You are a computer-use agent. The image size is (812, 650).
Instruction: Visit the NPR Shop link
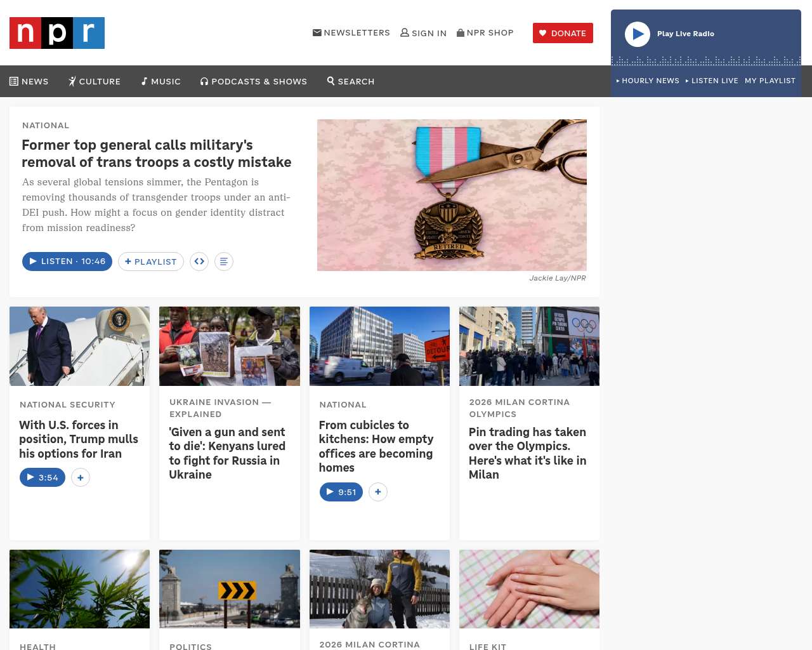click(x=485, y=32)
